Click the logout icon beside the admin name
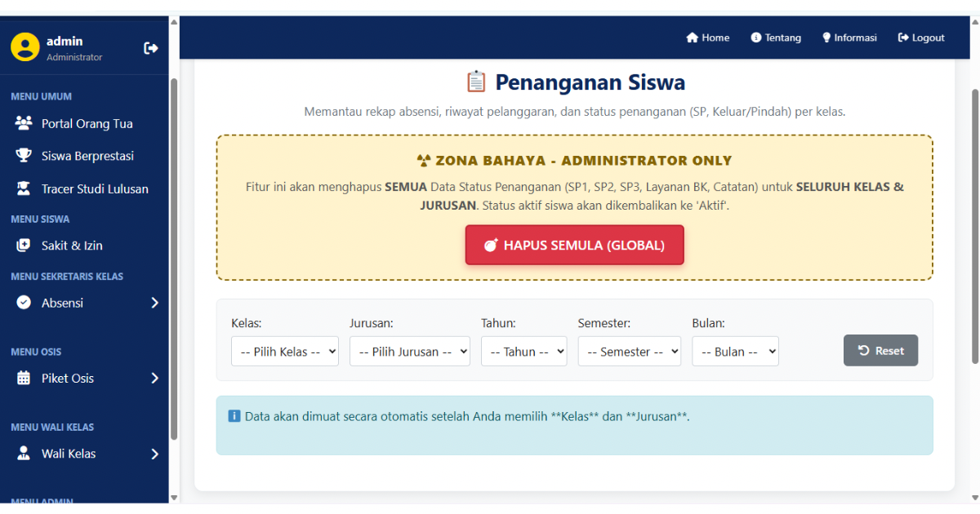 (151, 47)
